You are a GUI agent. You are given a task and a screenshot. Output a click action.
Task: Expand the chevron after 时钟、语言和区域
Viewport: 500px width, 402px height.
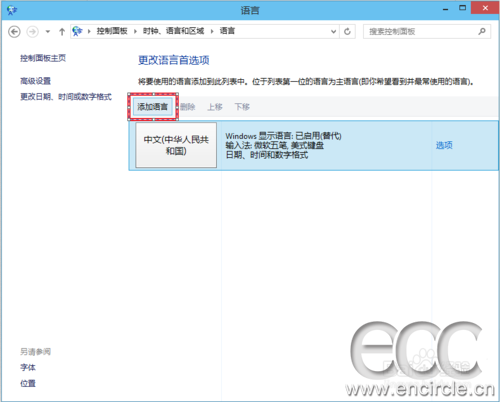point(212,31)
